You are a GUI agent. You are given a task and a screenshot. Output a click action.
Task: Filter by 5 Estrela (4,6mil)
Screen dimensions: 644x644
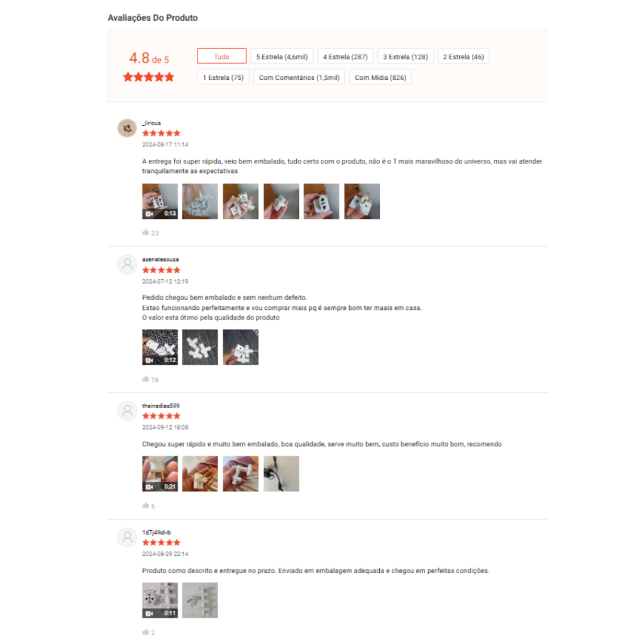[x=282, y=56]
